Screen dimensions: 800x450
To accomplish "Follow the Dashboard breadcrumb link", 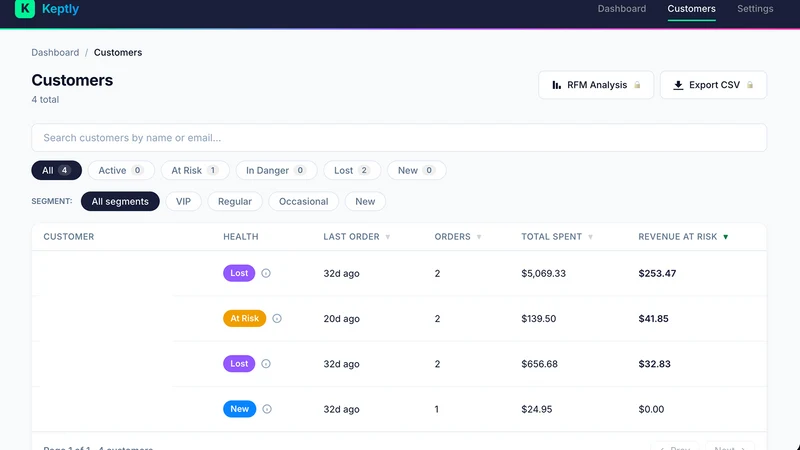I will [55, 53].
